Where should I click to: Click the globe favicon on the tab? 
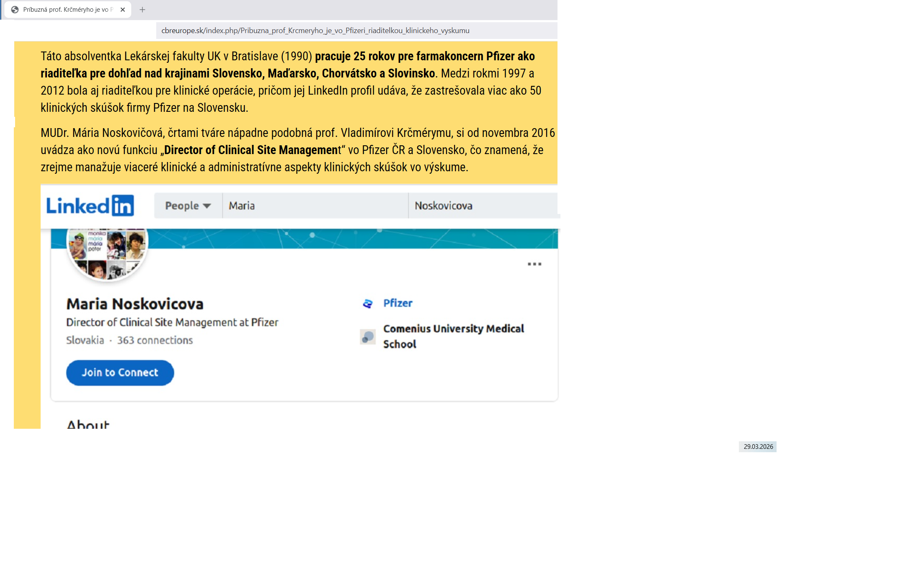15,10
